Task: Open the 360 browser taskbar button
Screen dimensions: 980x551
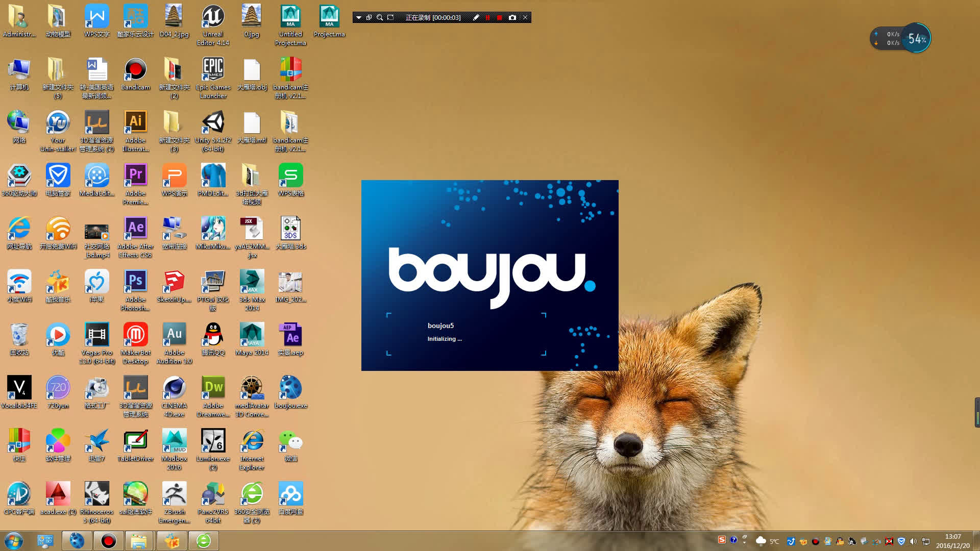Action: coord(204,541)
